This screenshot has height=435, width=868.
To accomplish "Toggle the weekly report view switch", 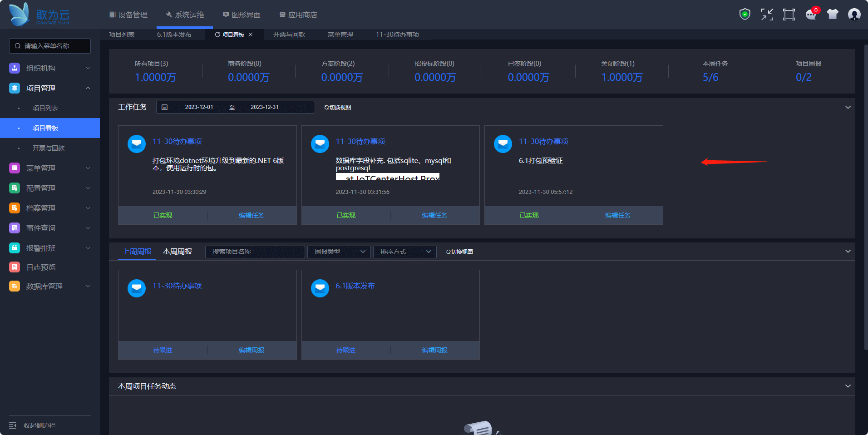I will (x=459, y=252).
